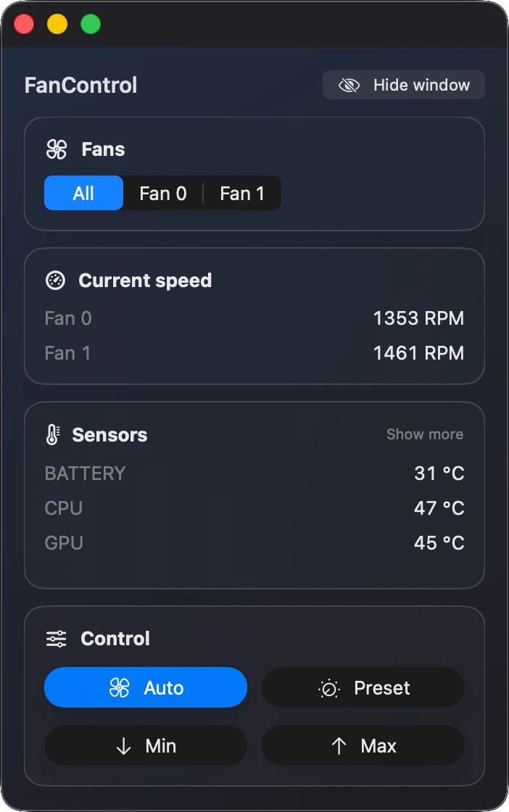Viewport: 509px width, 812px height.
Task: Click the yellow minimize button
Action: point(57,24)
